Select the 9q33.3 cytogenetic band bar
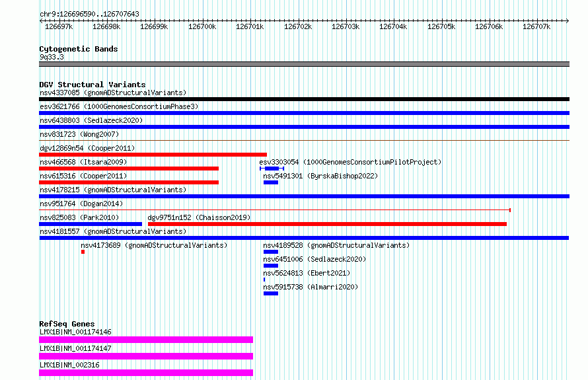 click(x=304, y=64)
